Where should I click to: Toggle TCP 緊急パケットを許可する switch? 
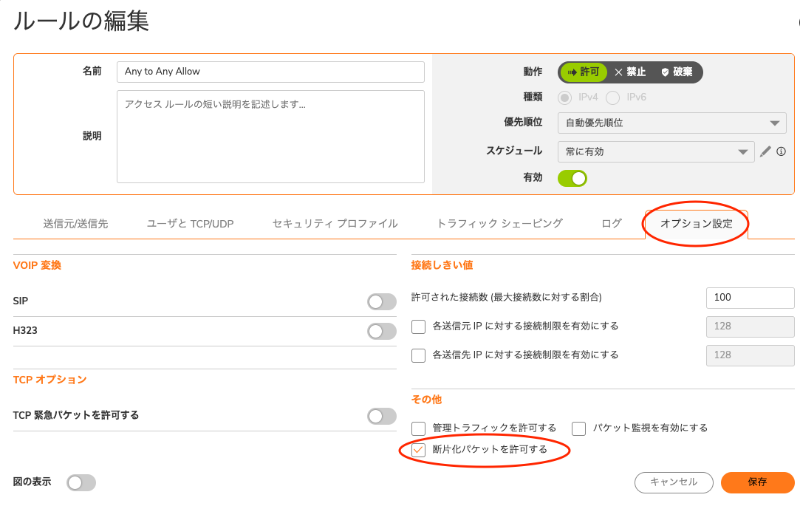coord(382,416)
